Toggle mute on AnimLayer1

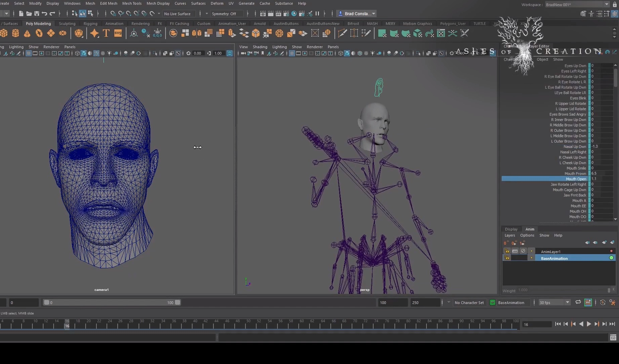tap(523, 251)
